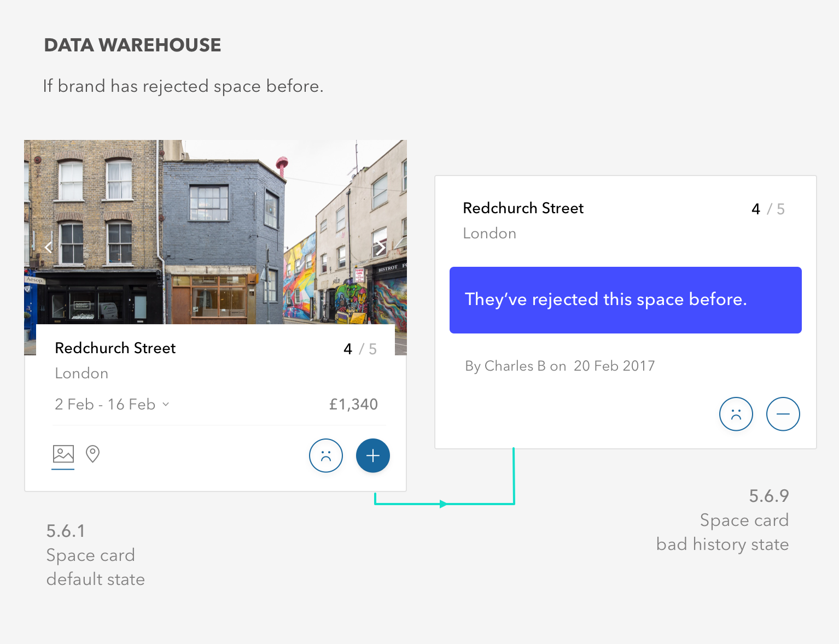Expand the 2 Feb - 16 Feb dropdown
Viewport: 839px width, 644px height.
[x=112, y=405]
